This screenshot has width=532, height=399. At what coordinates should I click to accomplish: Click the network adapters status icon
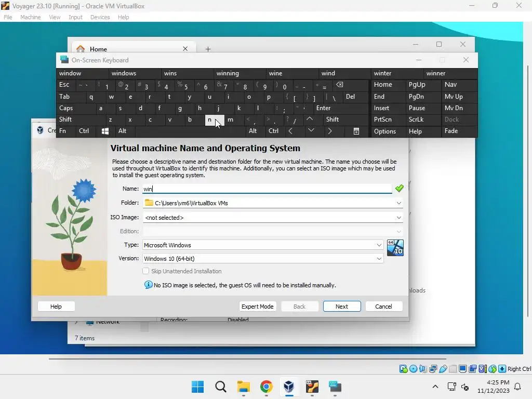pyautogui.click(x=433, y=369)
